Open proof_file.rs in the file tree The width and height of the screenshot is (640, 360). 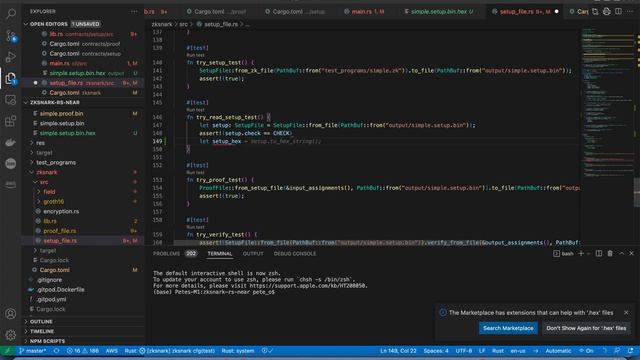(x=60, y=231)
